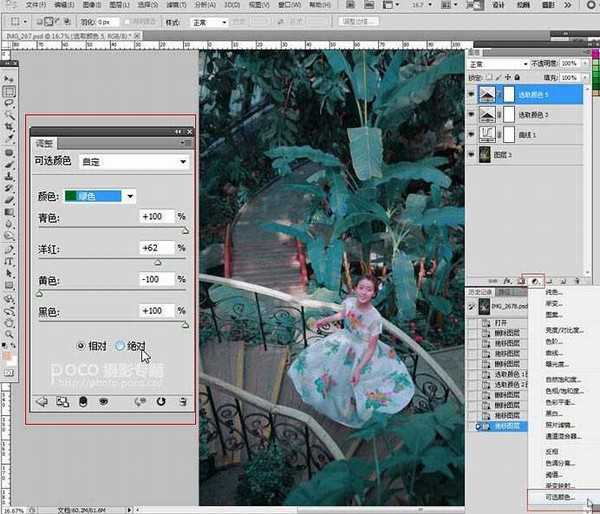Click the Zoom tool in toolbox
600x514 pixels.
[x=9, y=331]
